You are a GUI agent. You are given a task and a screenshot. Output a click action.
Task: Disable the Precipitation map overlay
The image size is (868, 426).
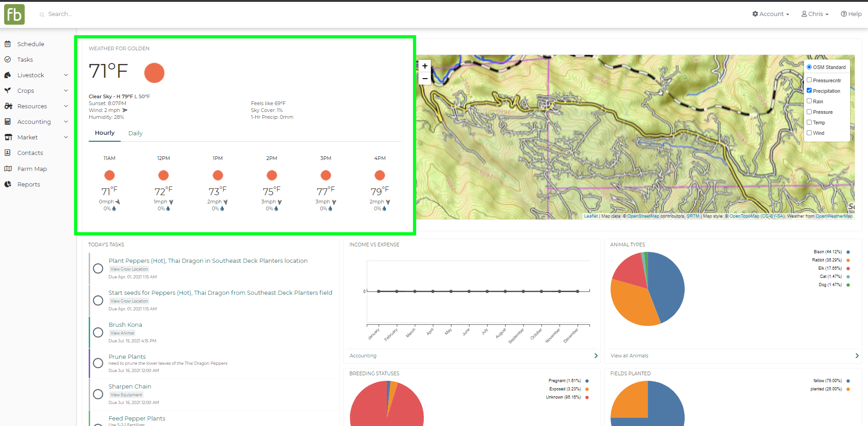[809, 91]
